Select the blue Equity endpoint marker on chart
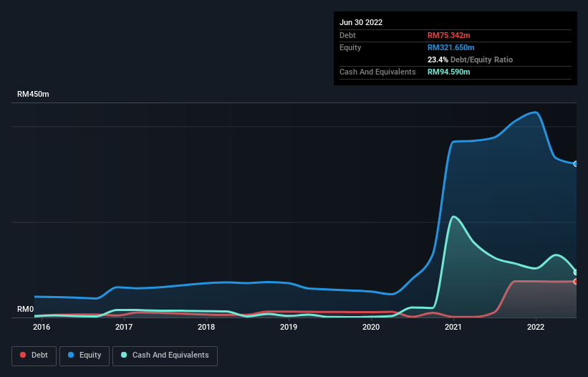The width and height of the screenshot is (588, 377). pos(576,164)
